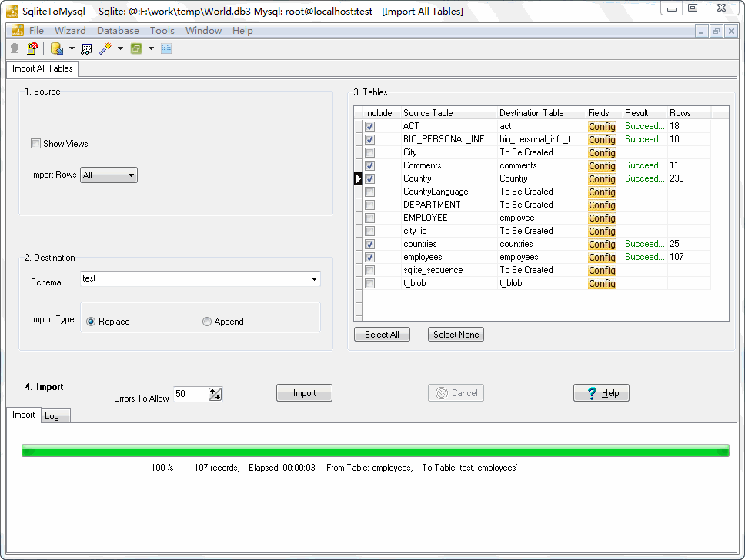Viewport: 745px width, 560px height.
Task: Uncheck the employees (lowercase) include checkbox
Action: click(369, 257)
